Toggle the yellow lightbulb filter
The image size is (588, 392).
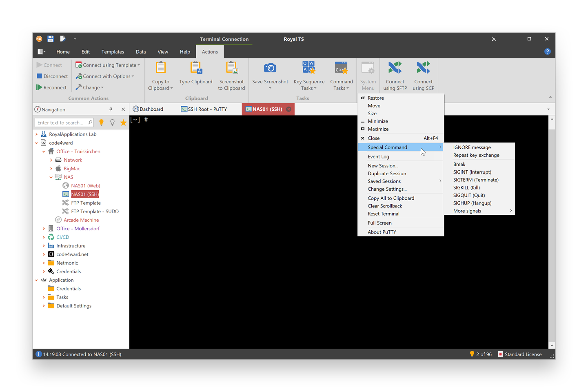click(x=101, y=122)
